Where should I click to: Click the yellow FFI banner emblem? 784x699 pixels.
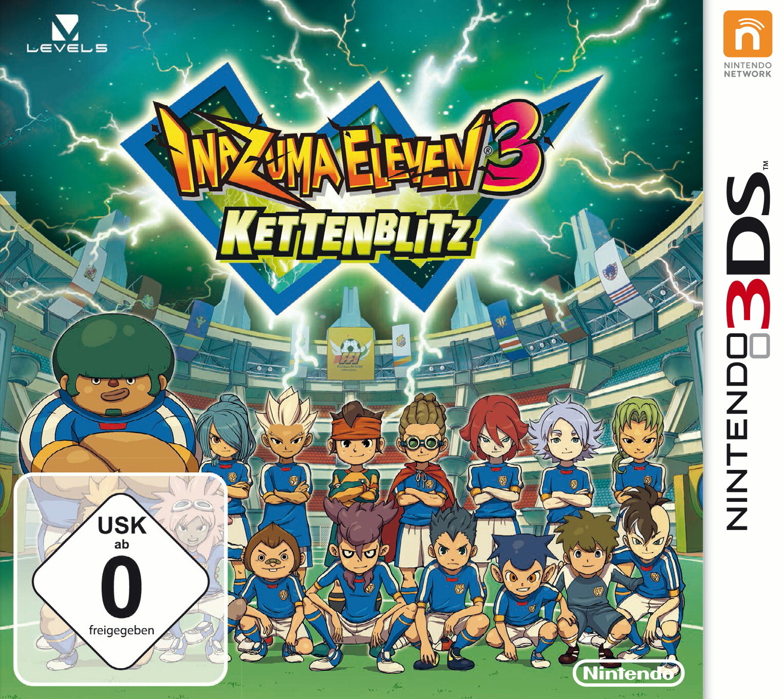click(x=351, y=353)
